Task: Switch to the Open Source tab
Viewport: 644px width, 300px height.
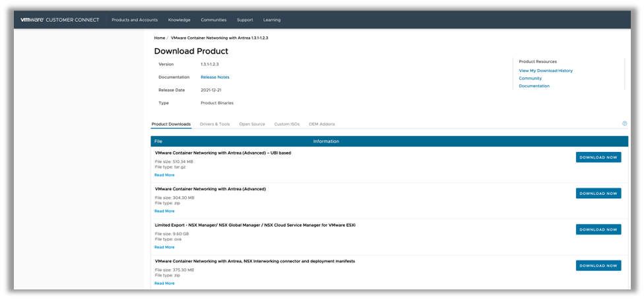Action: 252,124
